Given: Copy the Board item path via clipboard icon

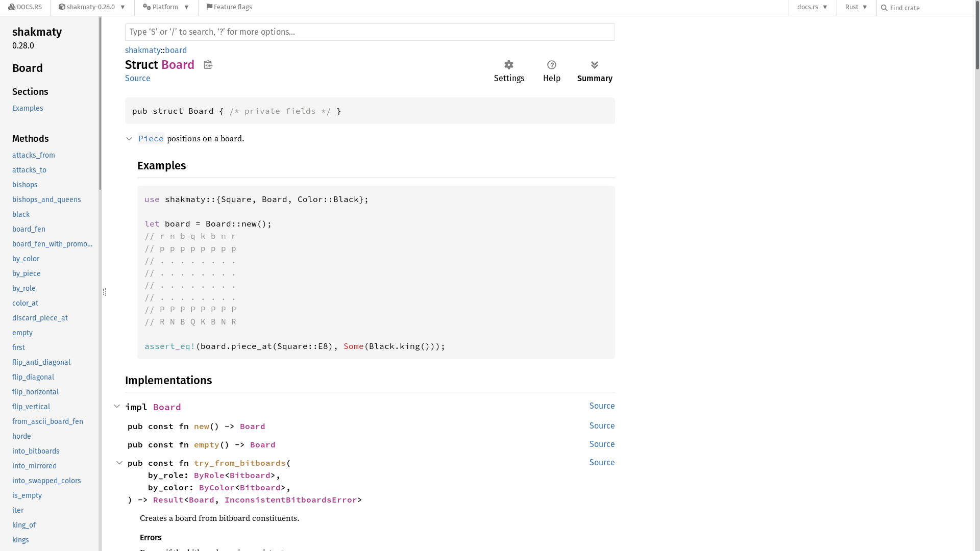Looking at the screenshot, I should (208, 65).
